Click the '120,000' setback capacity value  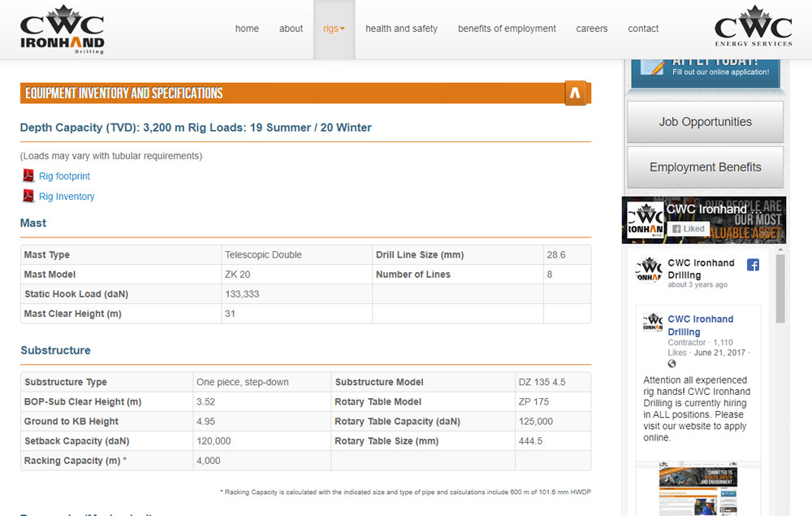tap(214, 441)
